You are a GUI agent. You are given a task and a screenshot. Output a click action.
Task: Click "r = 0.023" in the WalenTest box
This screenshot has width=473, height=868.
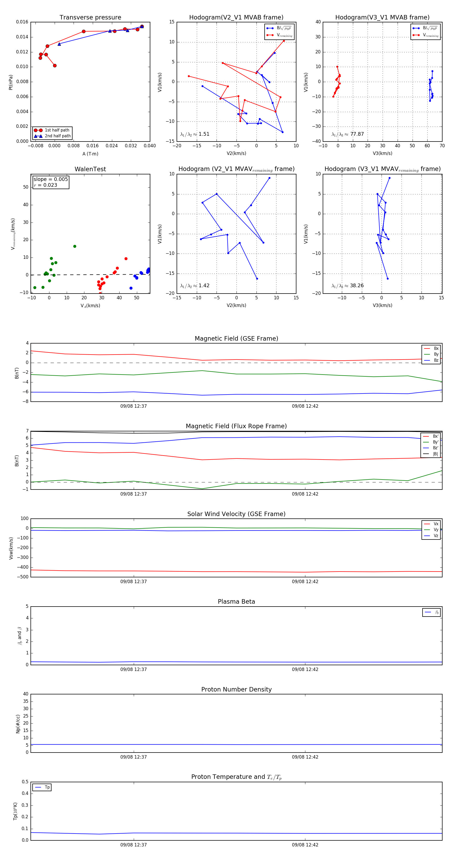pyautogui.click(x=45, y=185)
